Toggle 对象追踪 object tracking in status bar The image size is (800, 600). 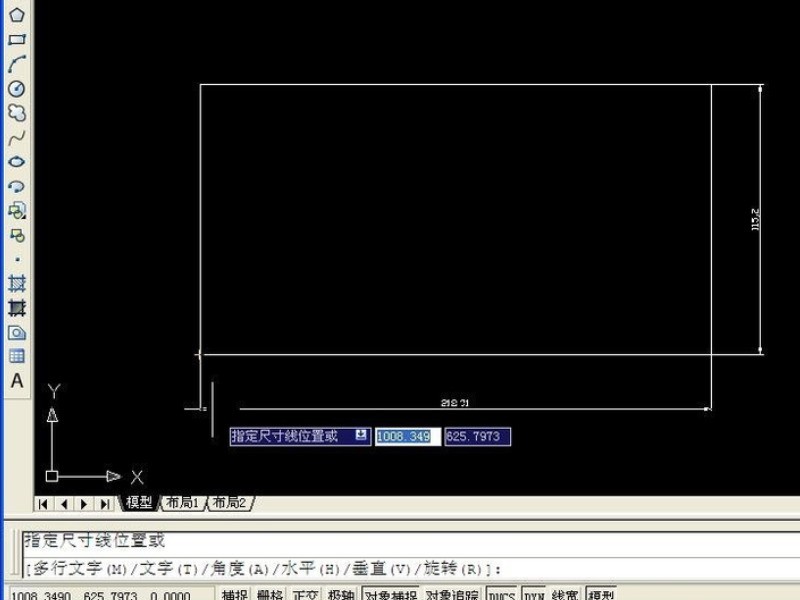452,594
